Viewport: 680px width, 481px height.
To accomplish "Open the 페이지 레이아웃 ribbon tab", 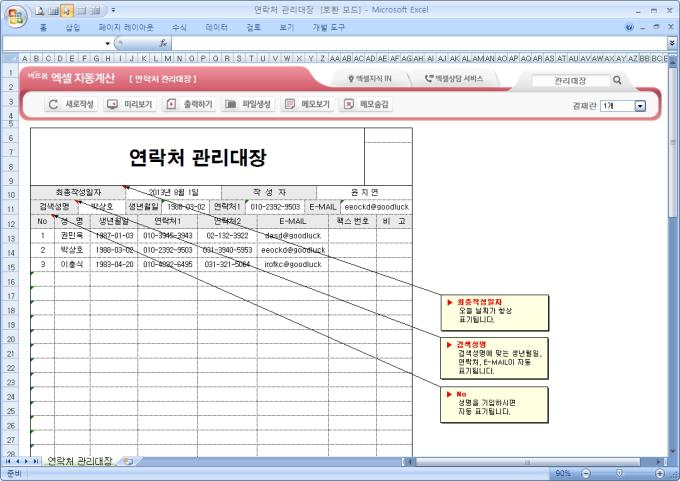I will pos(126,27).
